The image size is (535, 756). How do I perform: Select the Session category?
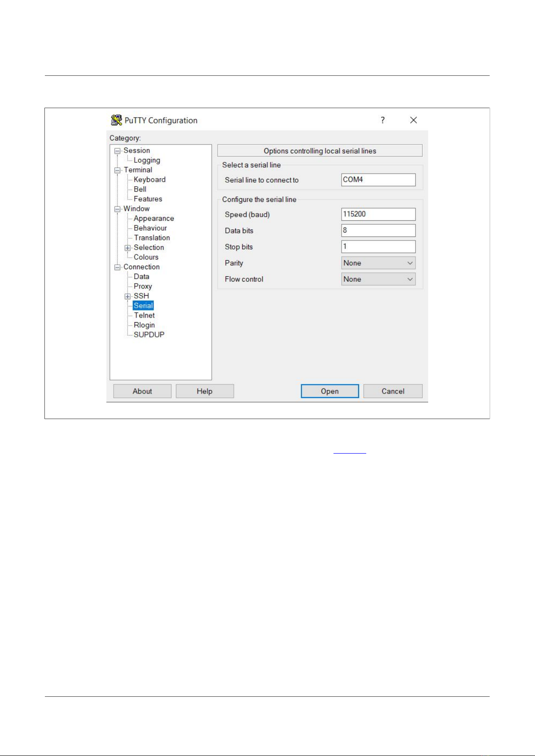coord(137,150)
